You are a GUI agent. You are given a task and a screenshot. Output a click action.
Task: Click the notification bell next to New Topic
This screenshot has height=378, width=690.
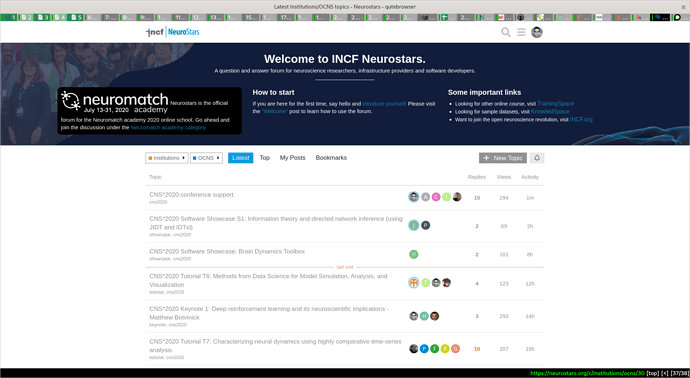pyautogui.click(x=537, y=158)
